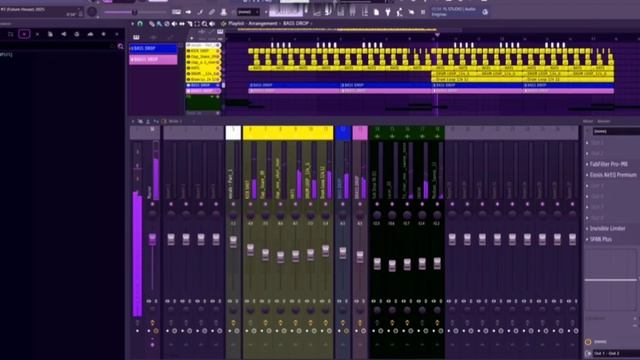Screen dimensions: 640x360
Task: Open Invisible Limiter effect plugin
Action: pos(608,229)
